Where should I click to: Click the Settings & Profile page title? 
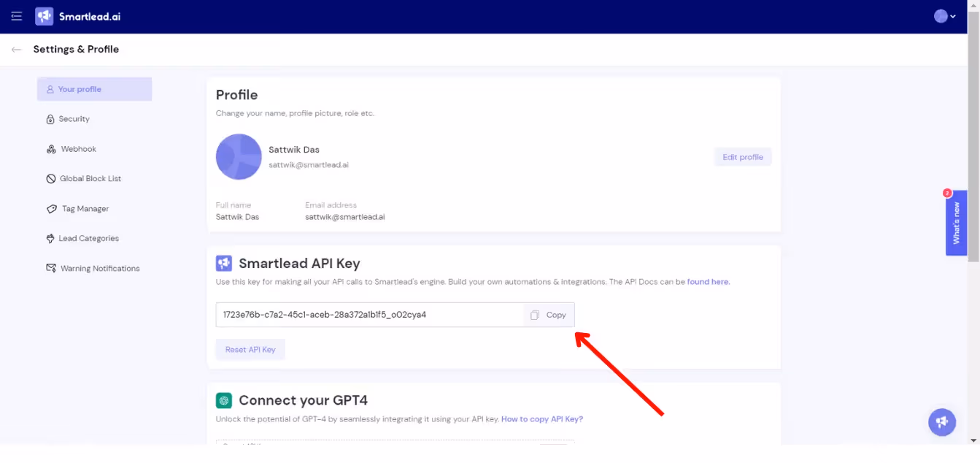[76, 50]
